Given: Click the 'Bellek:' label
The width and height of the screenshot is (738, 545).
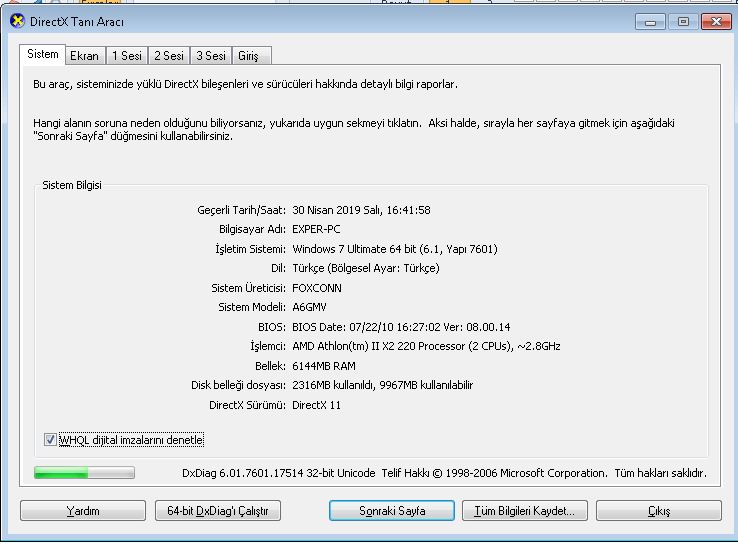Looking at the screenshot, I should pyautogui.click(x=271, y=366).
